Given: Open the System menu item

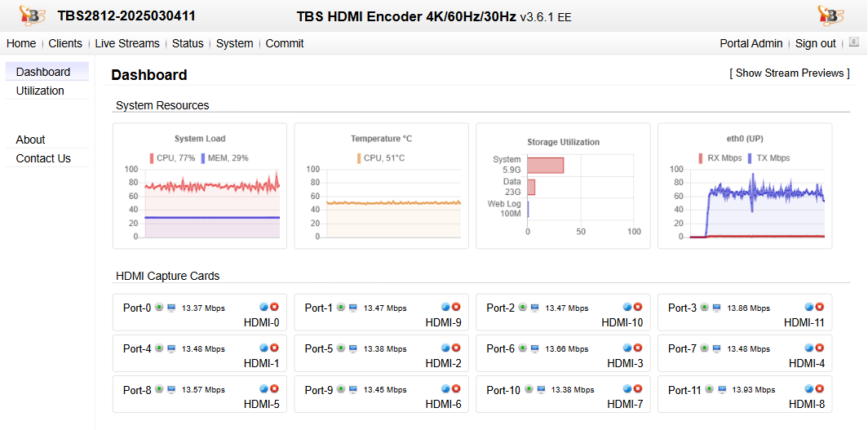Looking at the screenshot, I should click(x=234, y=43).
